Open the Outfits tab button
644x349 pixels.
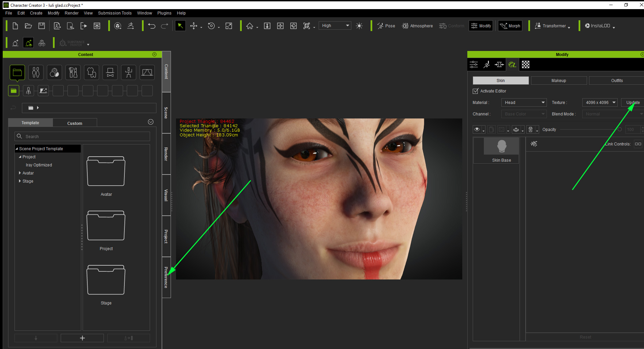(617, 81)
